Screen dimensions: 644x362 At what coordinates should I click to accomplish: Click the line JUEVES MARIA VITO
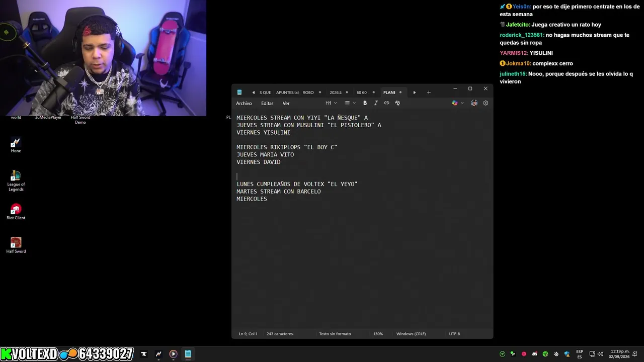click(265, 155)
